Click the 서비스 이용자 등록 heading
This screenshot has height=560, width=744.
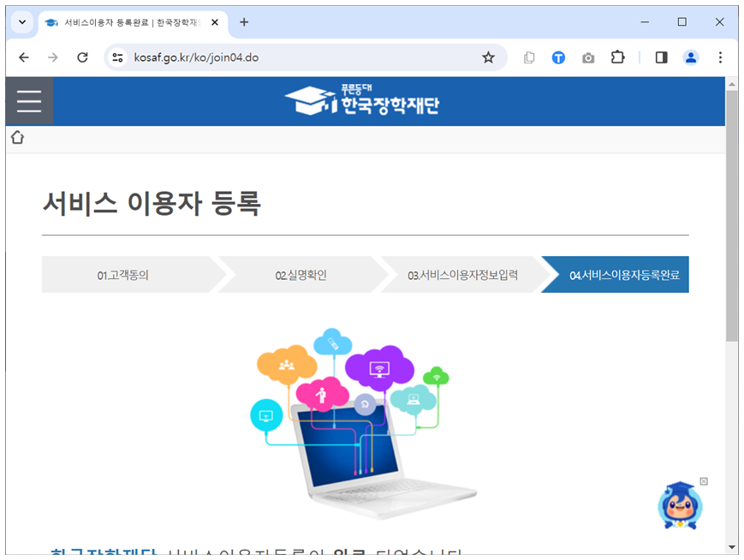(x=152, y=204)
